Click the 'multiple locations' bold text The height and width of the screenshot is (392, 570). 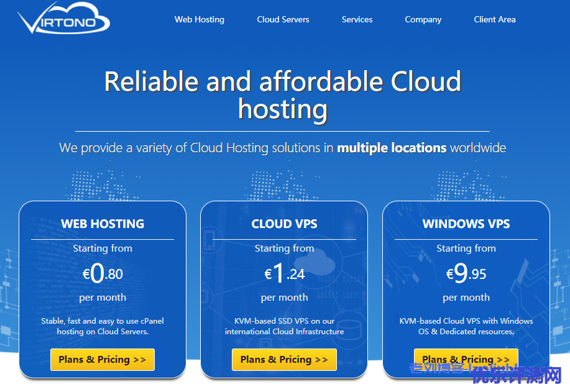(x=392, y=148)
